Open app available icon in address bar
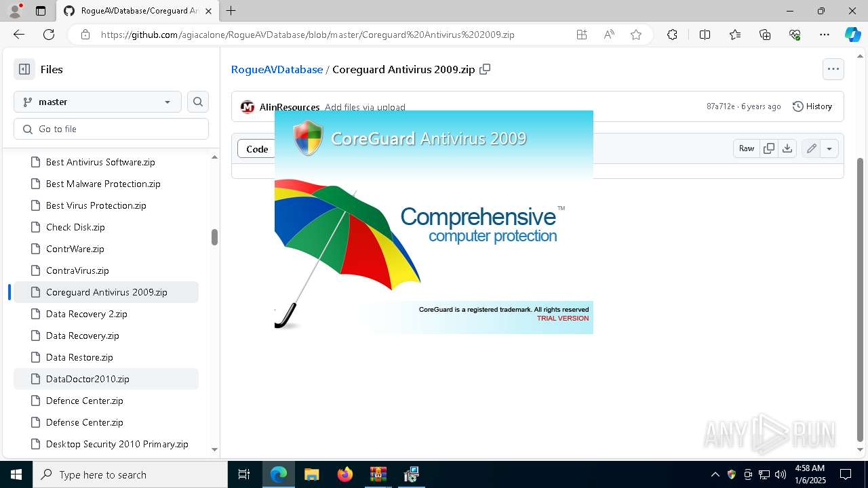 pos(582,35)
